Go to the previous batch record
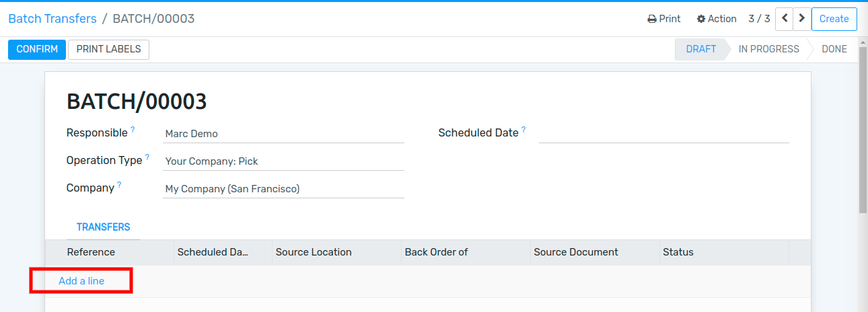This screenshot has height=312, width=868. coord(785,19)
